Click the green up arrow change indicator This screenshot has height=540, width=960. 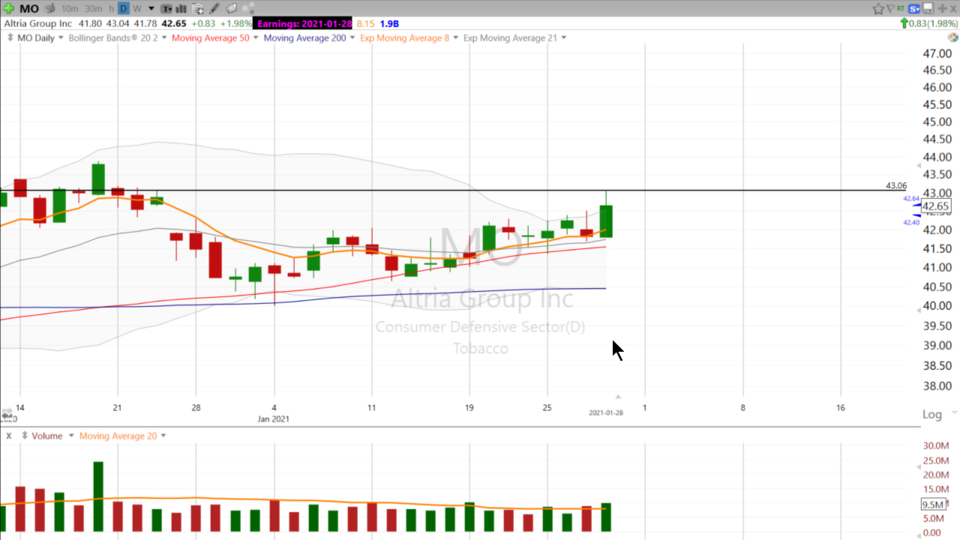point(904,23)
